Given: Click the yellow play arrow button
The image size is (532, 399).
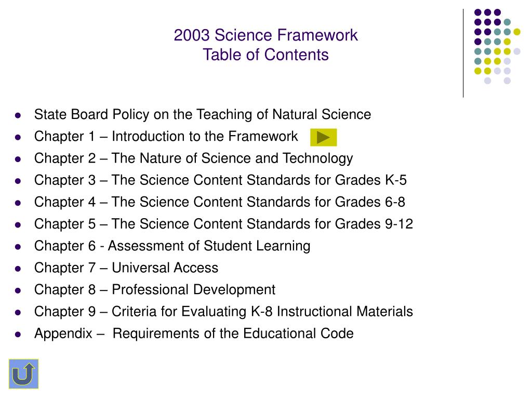Looking at the screenshot, I should coord(323,137).
